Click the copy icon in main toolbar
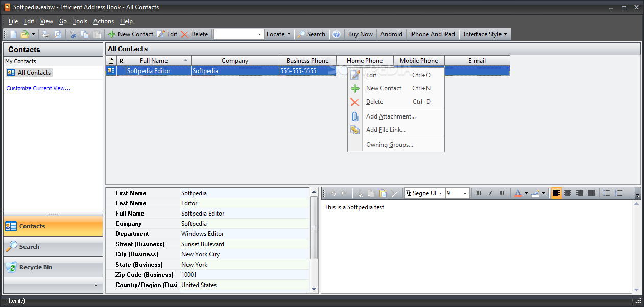Screen dimensions: 644x307 tap(85, 34)
